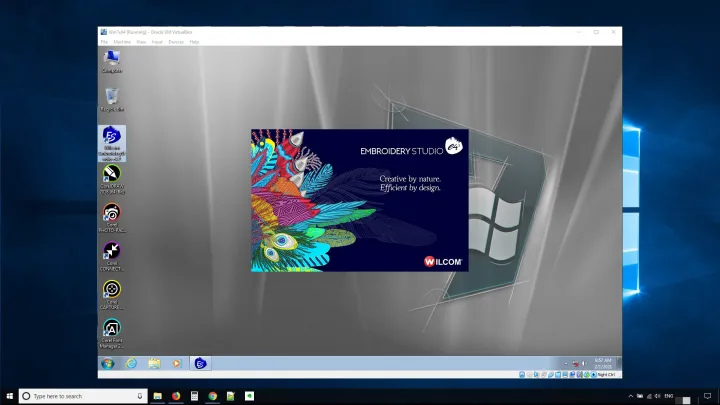
Task: Open the VirtualBox Help menu
Action: click(194, 42)
